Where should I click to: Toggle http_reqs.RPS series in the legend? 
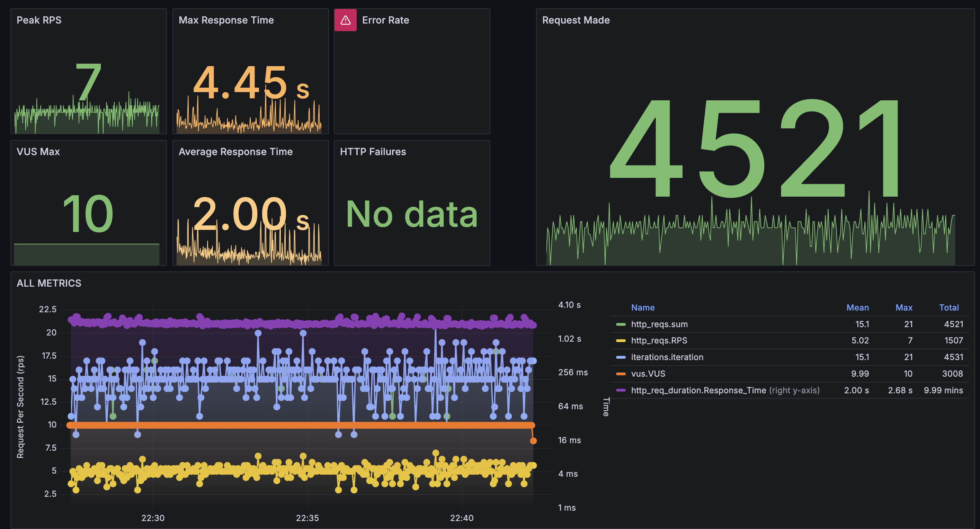click(x=659, y=341)
